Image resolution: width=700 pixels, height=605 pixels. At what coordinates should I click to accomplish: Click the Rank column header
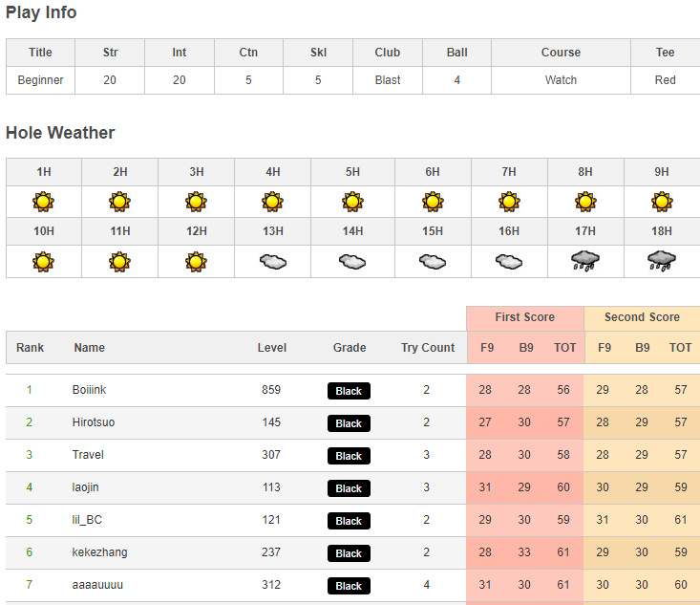coord(31,348)
